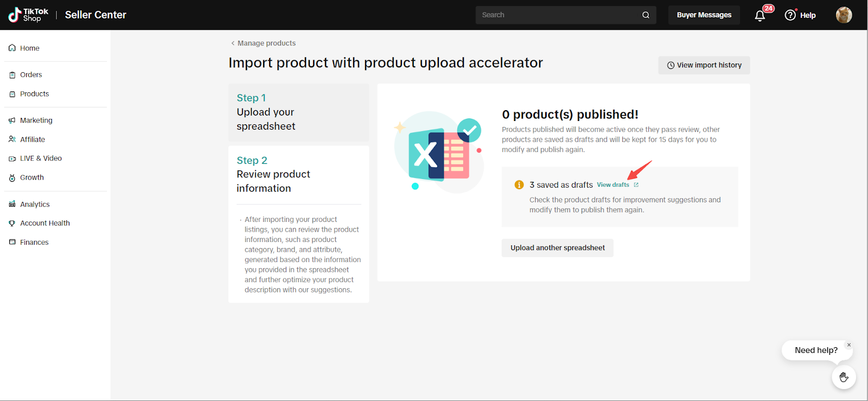The height and width of the screenshot is (401, 868).
Task: Click Upload another spreadsheet button
Action: (x=557, y=248)
